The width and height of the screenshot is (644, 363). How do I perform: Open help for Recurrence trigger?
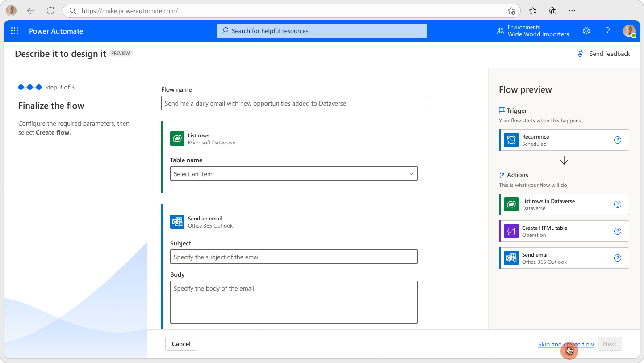pyautogui.click(x=618, y=140)
